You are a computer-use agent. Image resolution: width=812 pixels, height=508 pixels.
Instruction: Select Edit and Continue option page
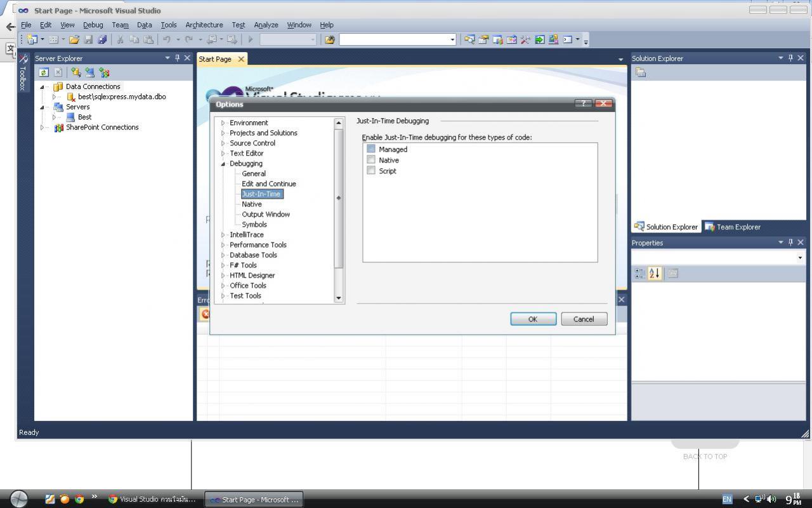269,184
